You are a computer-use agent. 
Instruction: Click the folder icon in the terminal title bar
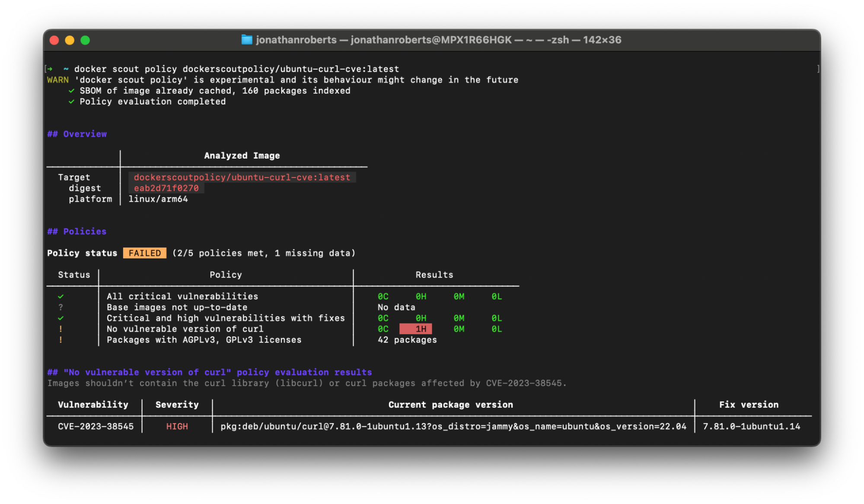[247, 40]
